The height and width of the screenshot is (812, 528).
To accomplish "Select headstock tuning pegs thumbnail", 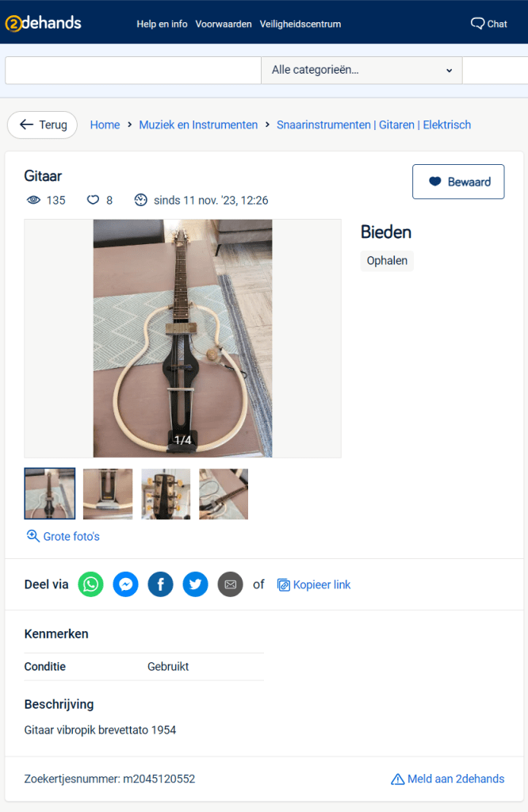I will click(166, 494).
